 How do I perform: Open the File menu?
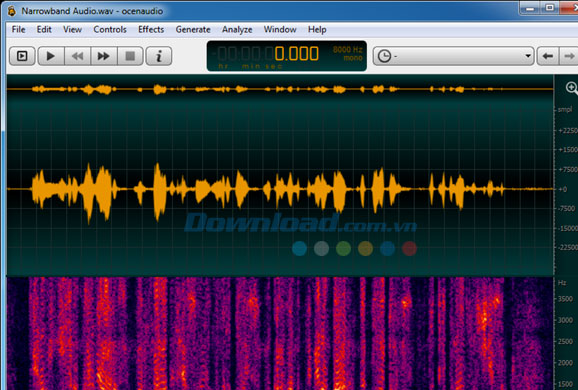click(18, 29)
